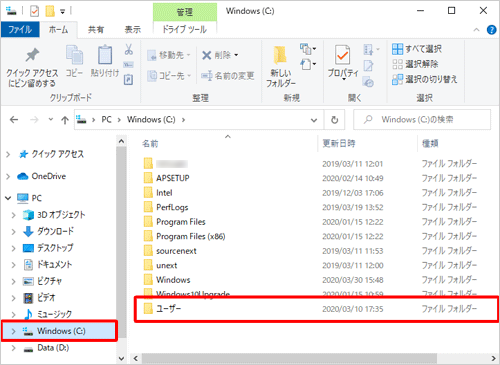Select the ユーザー folder
Viewport: 500px width, 365px height.
tap(316, 309)
